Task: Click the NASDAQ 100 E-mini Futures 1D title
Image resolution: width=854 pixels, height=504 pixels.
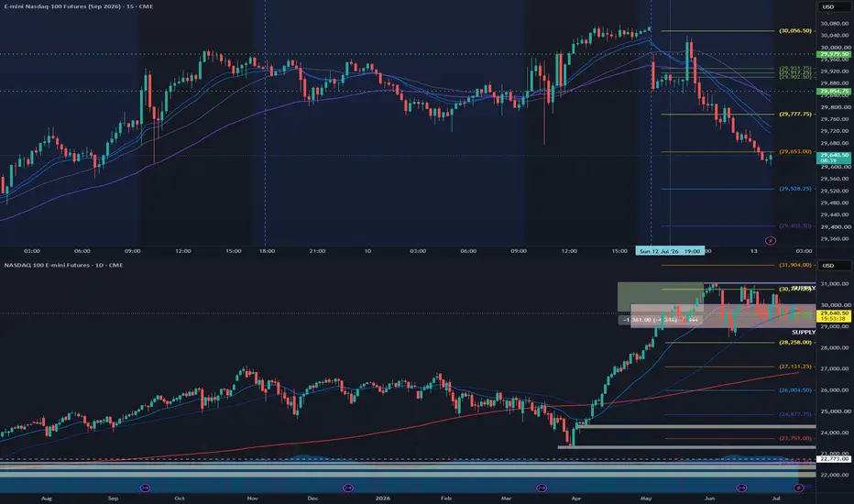Action: [63, 266]
